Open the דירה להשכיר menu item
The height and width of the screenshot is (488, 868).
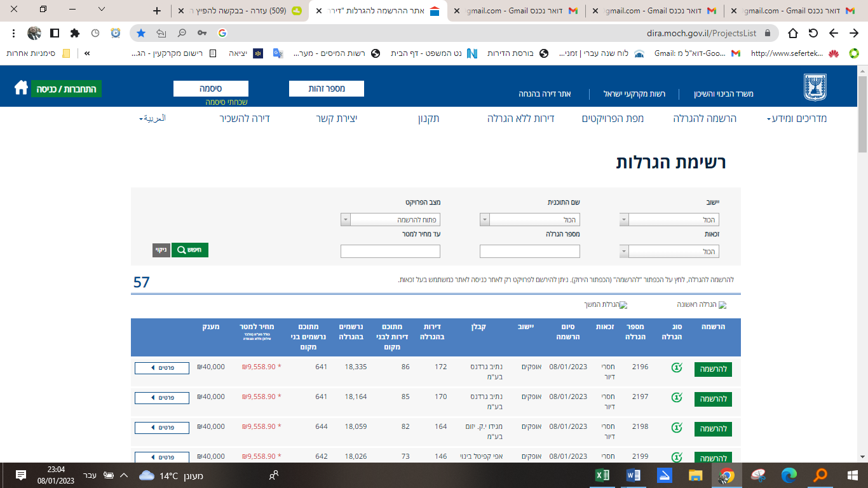245,118
